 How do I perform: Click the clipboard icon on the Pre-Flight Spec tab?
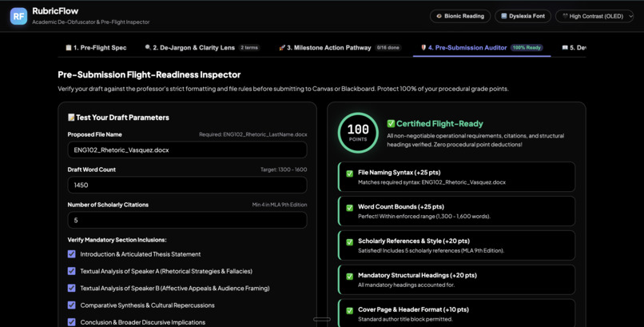[x=69, y=48]
